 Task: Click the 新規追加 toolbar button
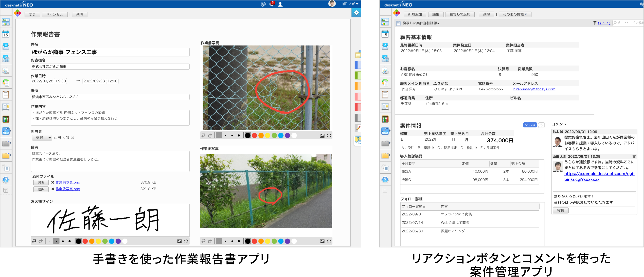(x=415, y=15)
